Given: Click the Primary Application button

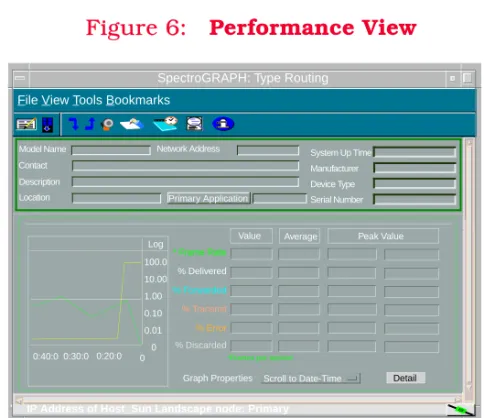Looking at the screenshot, I should 208,198.
